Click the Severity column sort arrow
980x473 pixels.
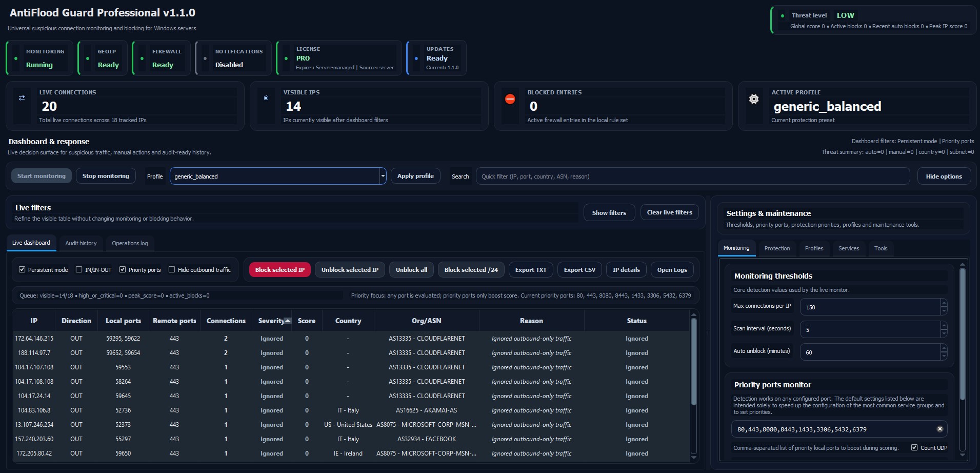(288, 321)
